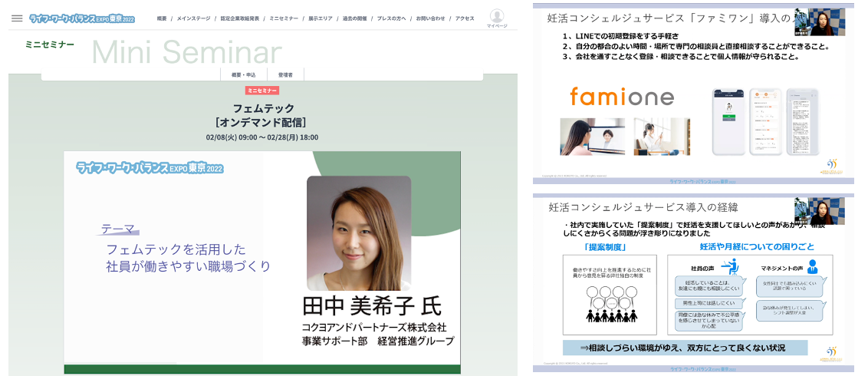
Task: Go to メインステージ in the navigation
Action: click(193, 18)
